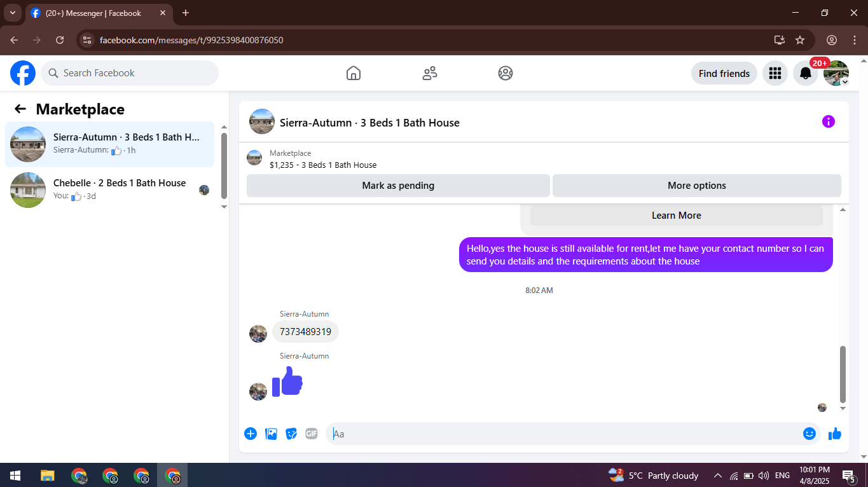
Task: Click the Search Facebook field
Action: click(x=130, y=73)
